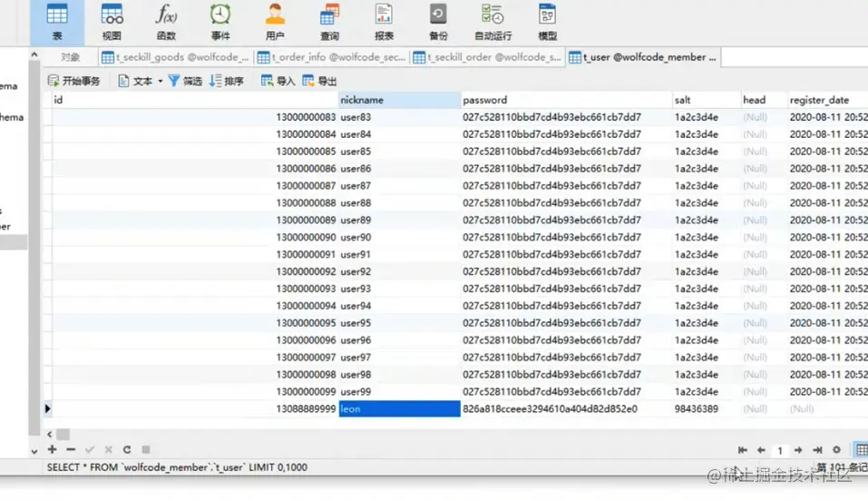868x500 pixels.
Task: Open the View (视图) section
Action: click(x=112, y=22)
